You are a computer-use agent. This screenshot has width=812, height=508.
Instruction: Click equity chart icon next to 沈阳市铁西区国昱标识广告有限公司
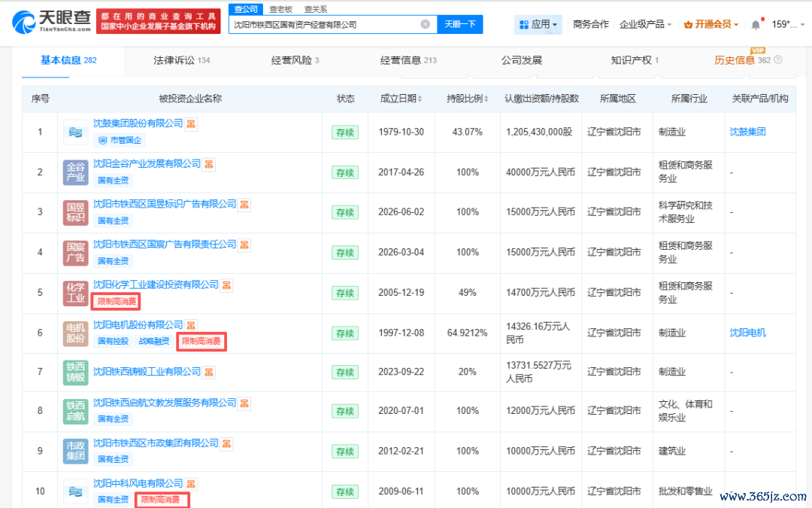[244, 205]
